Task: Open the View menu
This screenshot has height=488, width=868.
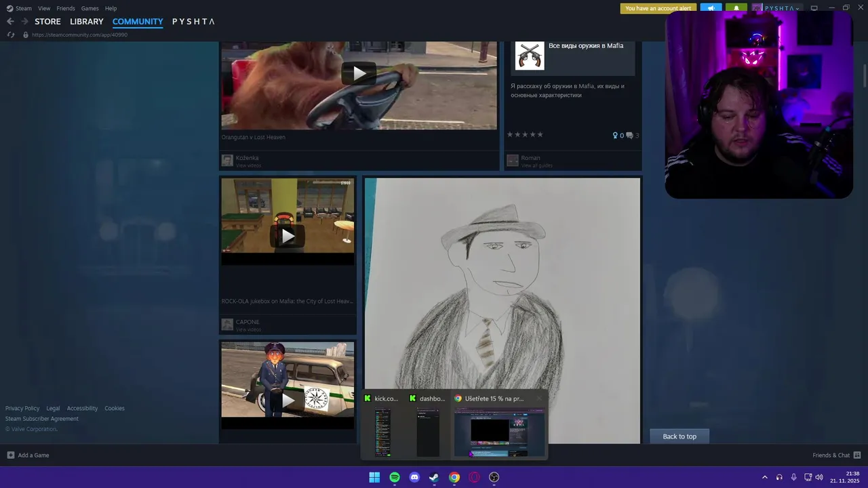Action: pyautogui.click(x=44, y=8)
